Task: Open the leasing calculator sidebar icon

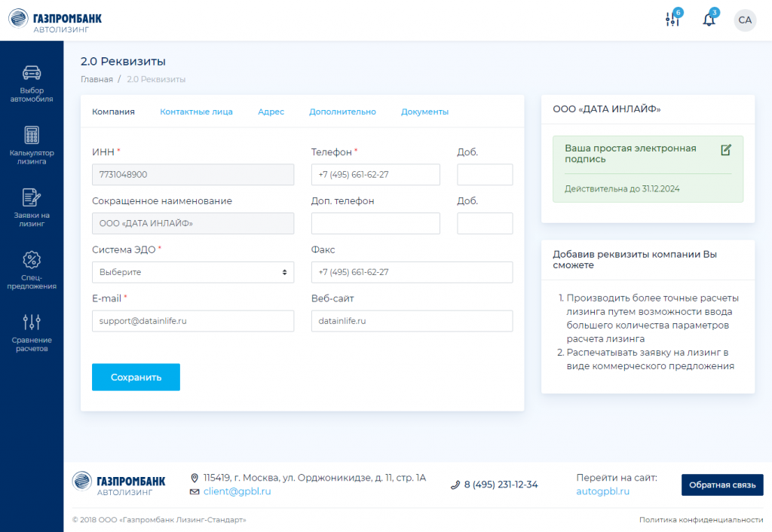Action: click(32, 135)
